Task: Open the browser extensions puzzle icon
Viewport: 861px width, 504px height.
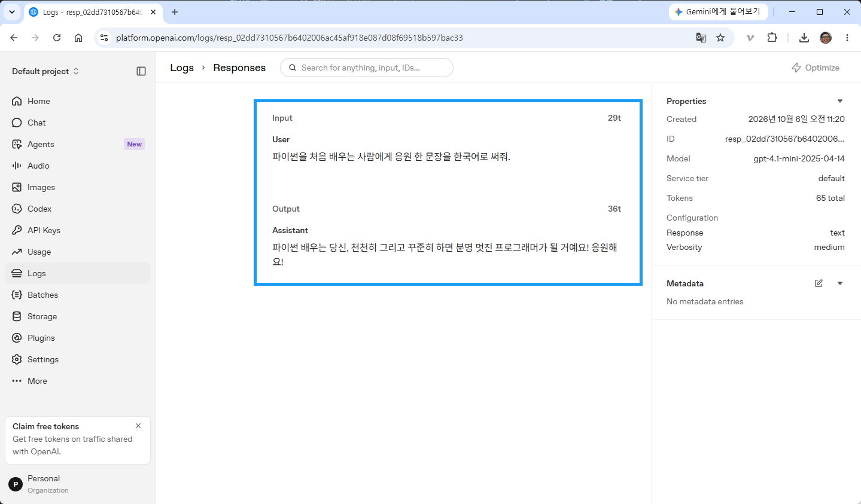Action: coord(772,38)
